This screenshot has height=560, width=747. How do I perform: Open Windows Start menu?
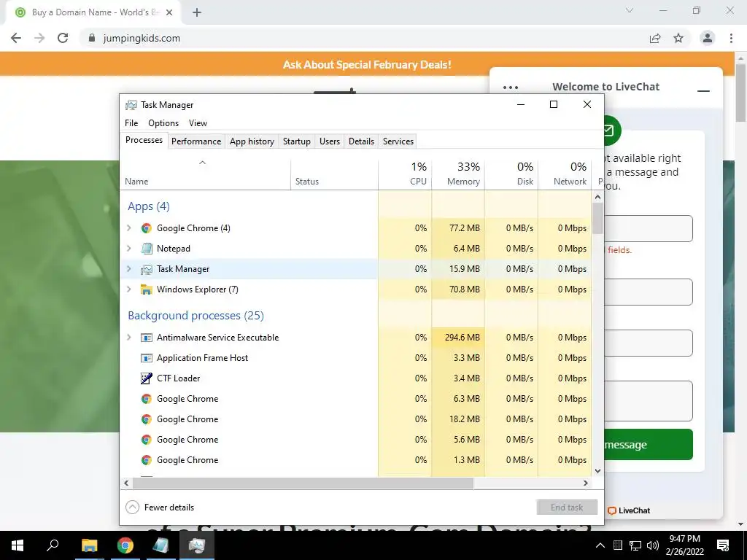click(x=18, y=545)
